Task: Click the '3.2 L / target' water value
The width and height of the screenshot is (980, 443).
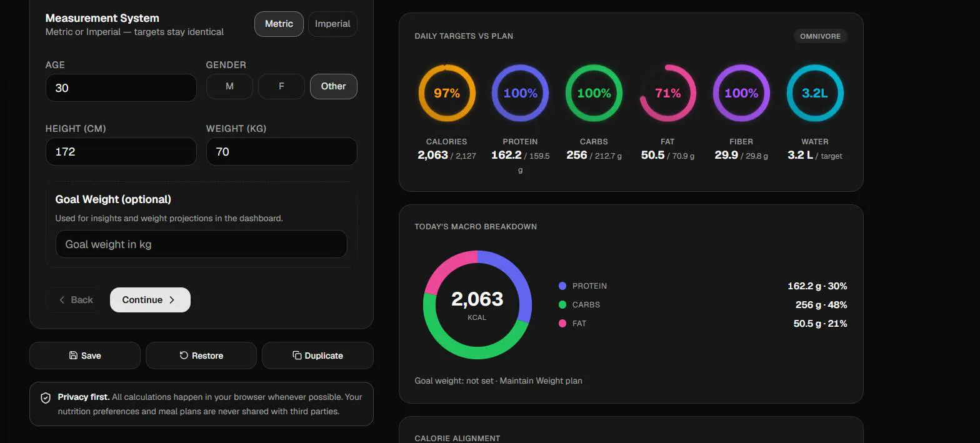Action: [815, 155]
